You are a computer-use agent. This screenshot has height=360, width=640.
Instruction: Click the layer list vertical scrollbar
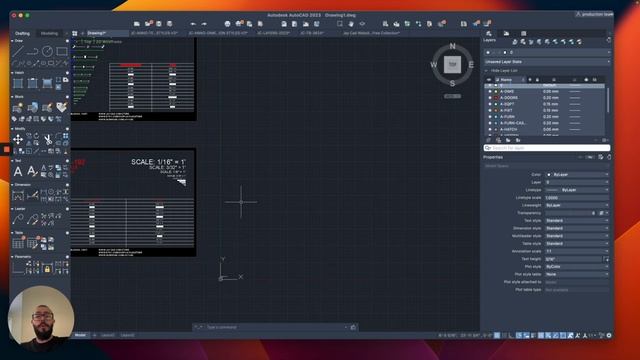click(607, 101)
